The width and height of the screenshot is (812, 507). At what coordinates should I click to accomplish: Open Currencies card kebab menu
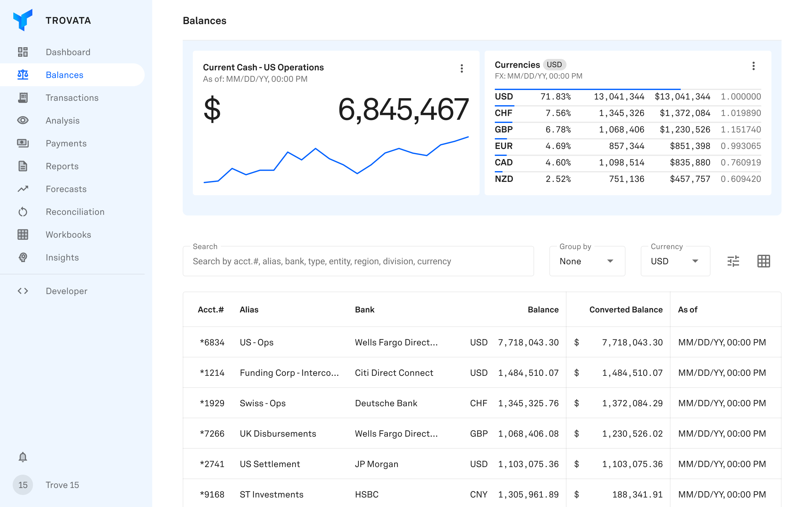tap(753, 66)
